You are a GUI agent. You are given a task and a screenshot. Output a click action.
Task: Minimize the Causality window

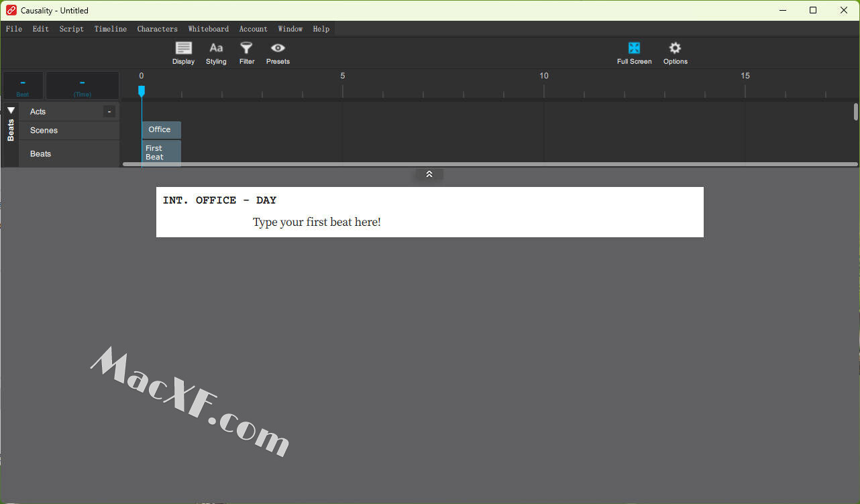782,10
